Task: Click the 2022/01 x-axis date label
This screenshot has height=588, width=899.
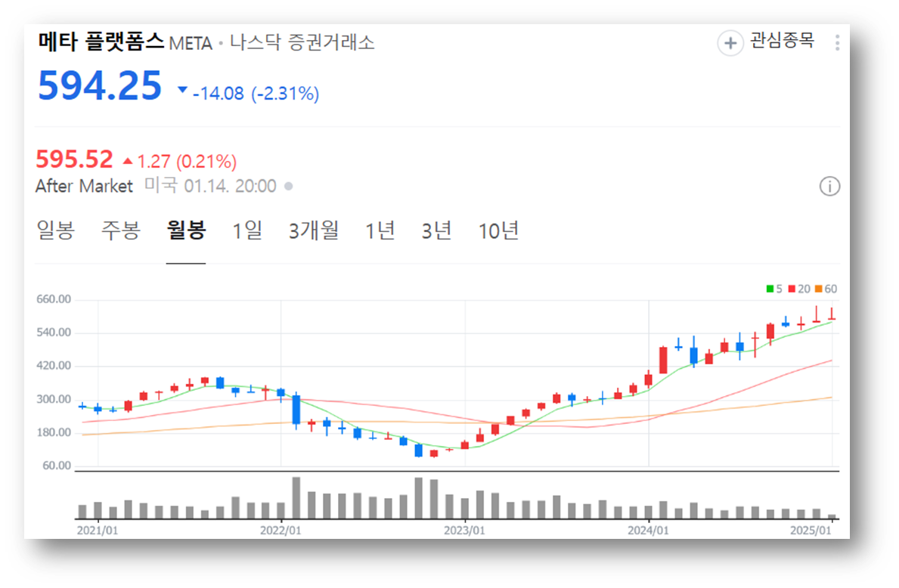Action: pyautogui.click(x=281, y=530)
